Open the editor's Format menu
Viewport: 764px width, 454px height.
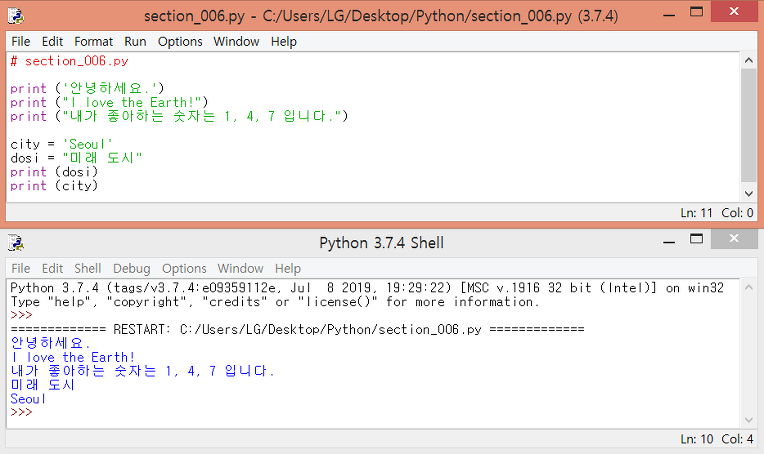click(x=94, y=42)
